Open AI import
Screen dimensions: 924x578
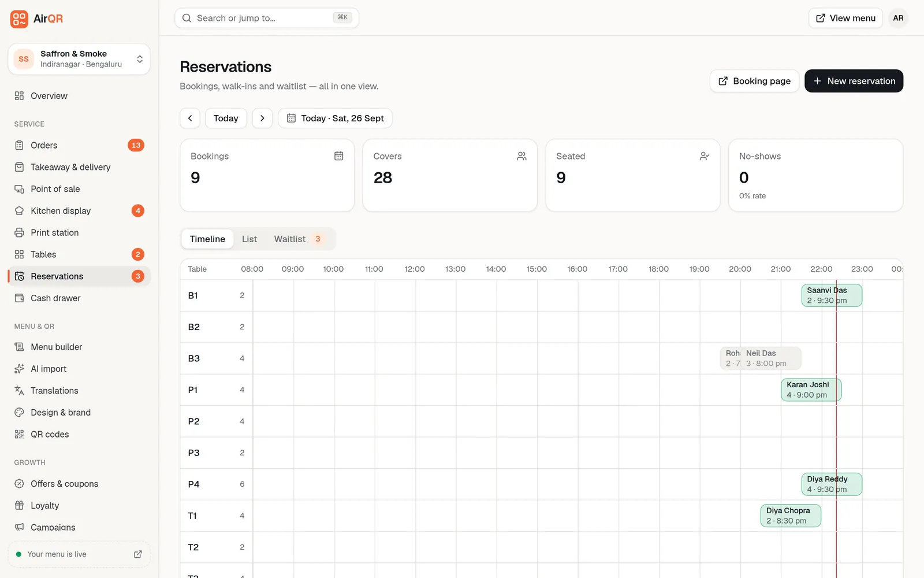point(79,369)
